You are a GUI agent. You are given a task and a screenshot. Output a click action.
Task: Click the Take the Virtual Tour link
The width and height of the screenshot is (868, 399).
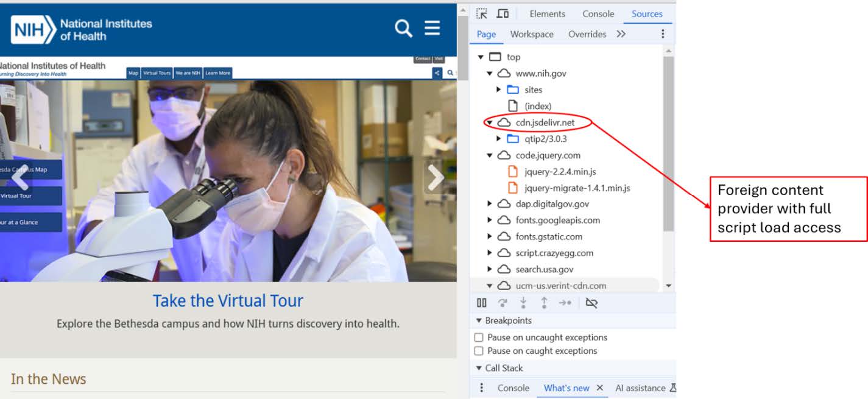pyautogui.click(x=228, y=301)
